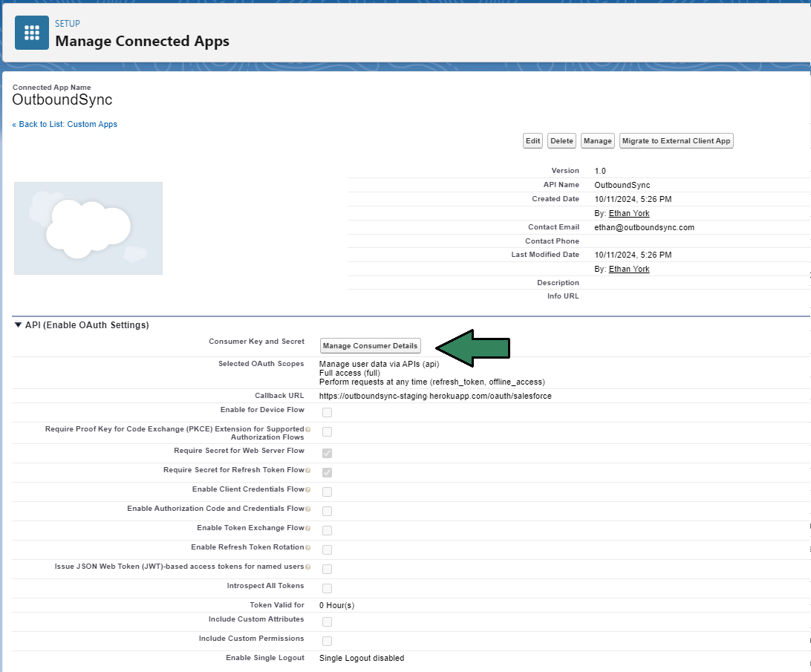
Task: Click 'Manage user data via APIs (api)' scope
Action: tap(379, 364)
